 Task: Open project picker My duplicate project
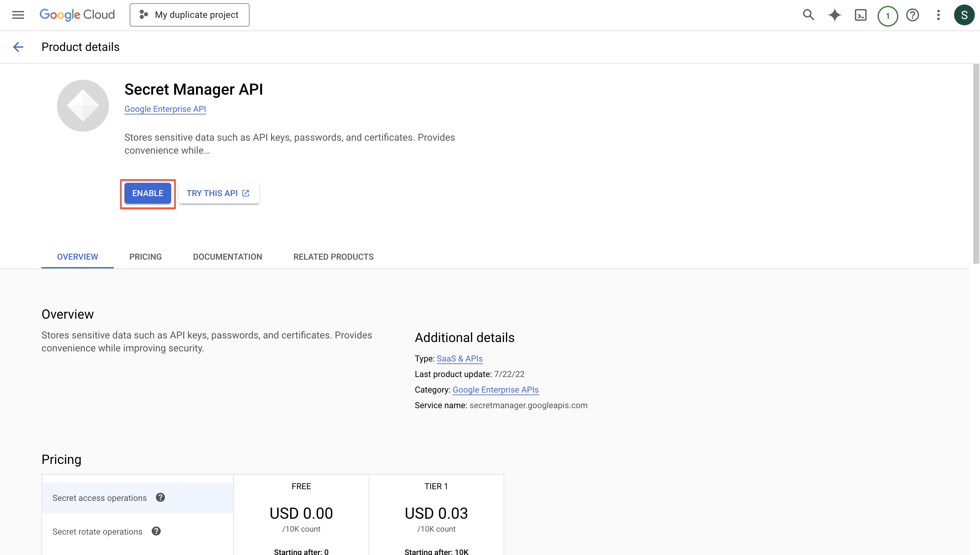click(189, 15)
